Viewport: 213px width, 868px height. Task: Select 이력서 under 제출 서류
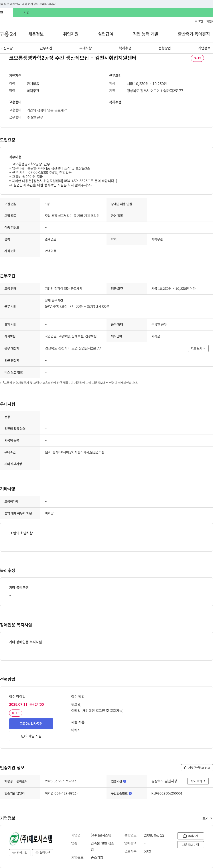pyautogui.click(x=76, y=730)
